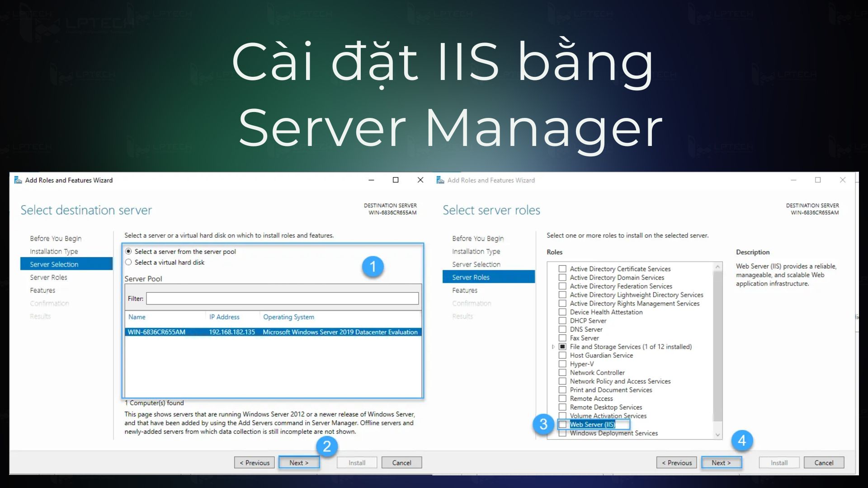The height and width of the screenshot is (488, 868).
Task: Open Server Roles step in roles wizard
Action: click(x=489, y=277)
